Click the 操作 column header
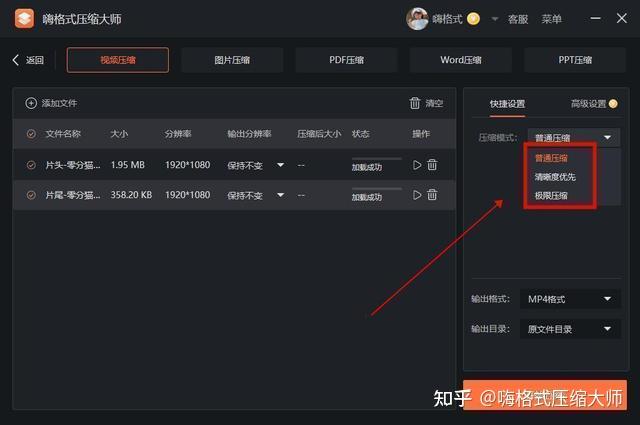Screen dimensions: 640x425 tap(421, 134)
